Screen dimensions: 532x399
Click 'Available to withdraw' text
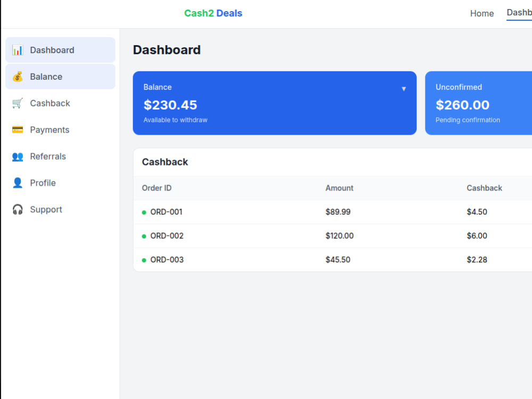click(176, 120)
